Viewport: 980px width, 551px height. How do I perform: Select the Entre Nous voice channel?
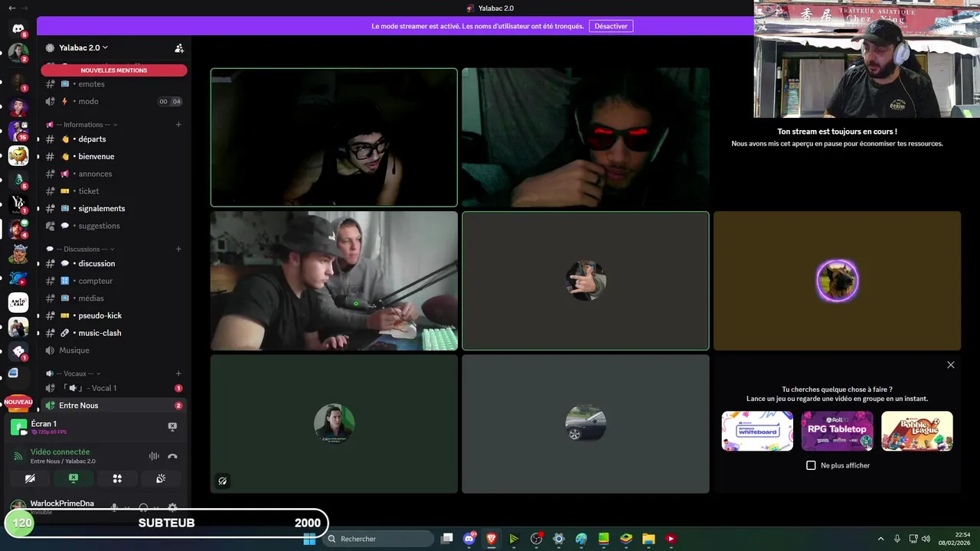pyautogui.click(x=114, y=406)
